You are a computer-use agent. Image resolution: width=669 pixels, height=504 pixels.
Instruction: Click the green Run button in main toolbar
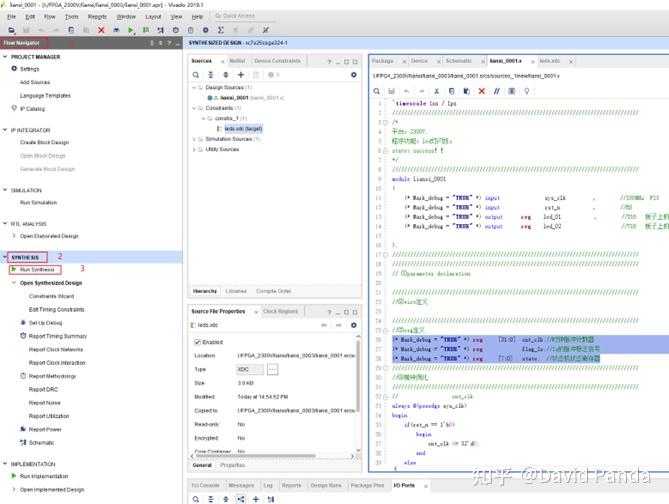[x=131, y=31]
